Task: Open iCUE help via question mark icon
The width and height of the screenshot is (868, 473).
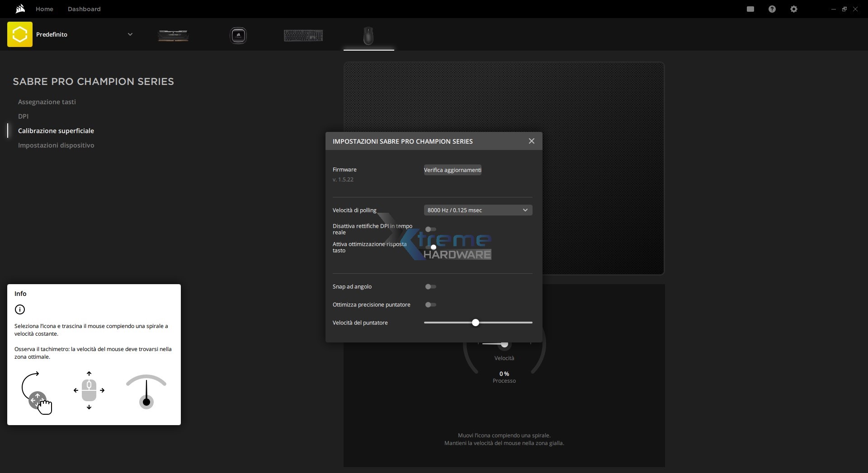Action: point(772,9)
